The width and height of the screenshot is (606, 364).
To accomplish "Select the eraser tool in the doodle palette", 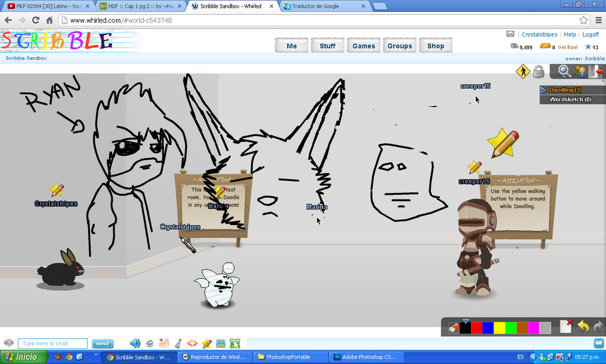I will [454, 328].
